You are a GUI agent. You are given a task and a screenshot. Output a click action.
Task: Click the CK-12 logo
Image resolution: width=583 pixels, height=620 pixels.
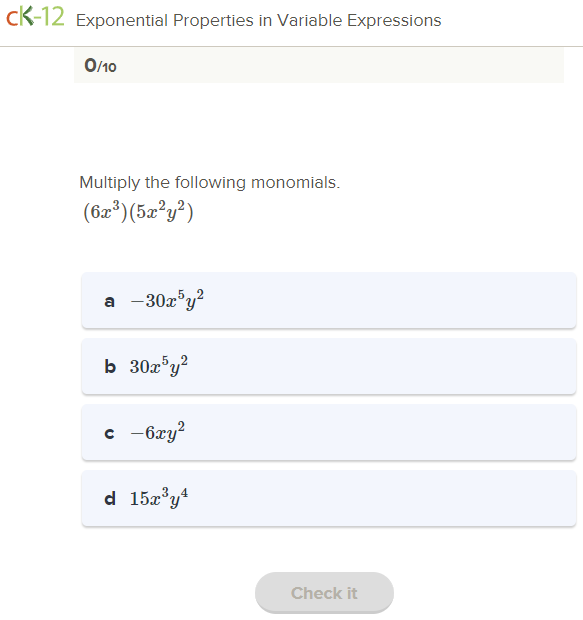[x=35, y=17]
